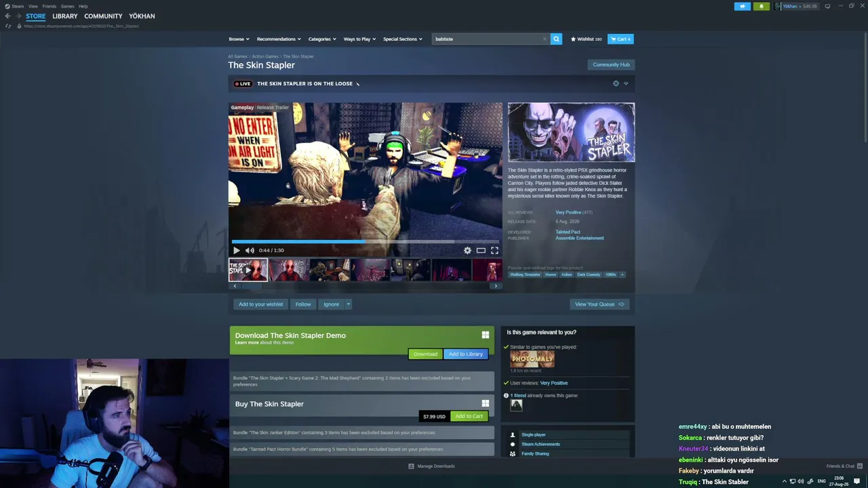Screen dimensions: 868x488
Task: Open notifications bell in title bar
Action: coord(761,6)
